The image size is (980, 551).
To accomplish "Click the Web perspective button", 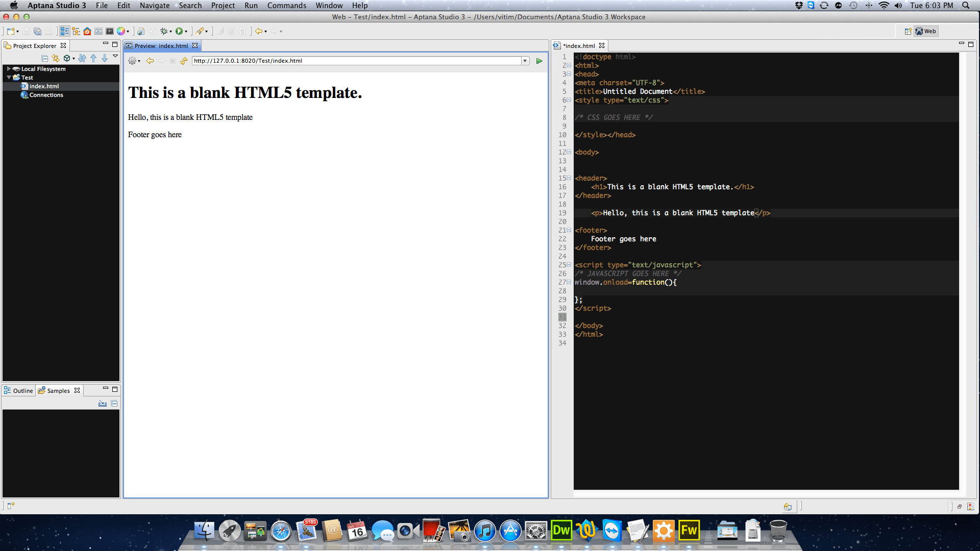I will click(x=926, y=31).
